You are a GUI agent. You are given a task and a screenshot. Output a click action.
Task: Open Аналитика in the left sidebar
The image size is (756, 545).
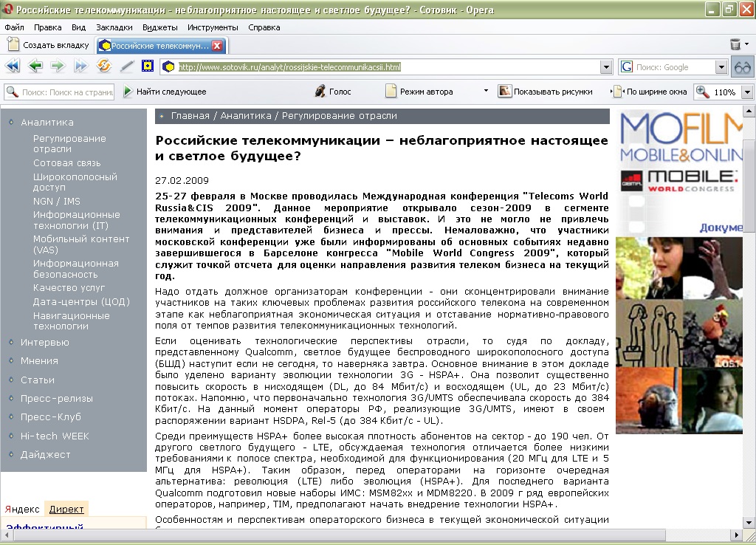[47, 123]
